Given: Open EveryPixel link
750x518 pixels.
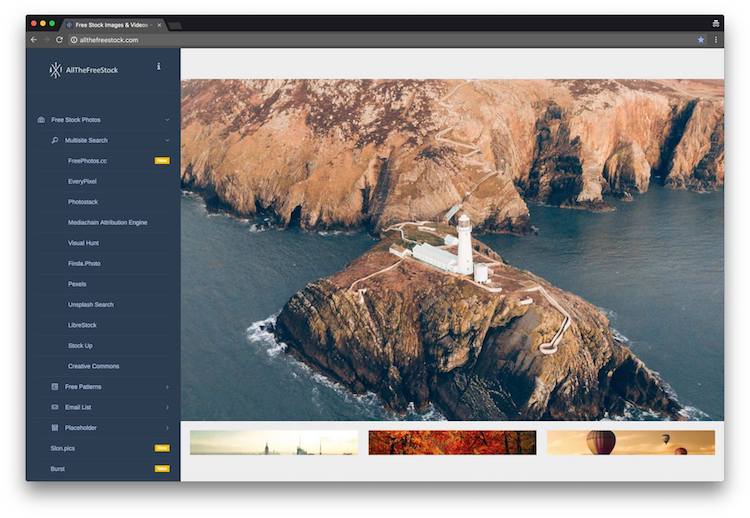Looking at the screenshot, I should point(82,181).
